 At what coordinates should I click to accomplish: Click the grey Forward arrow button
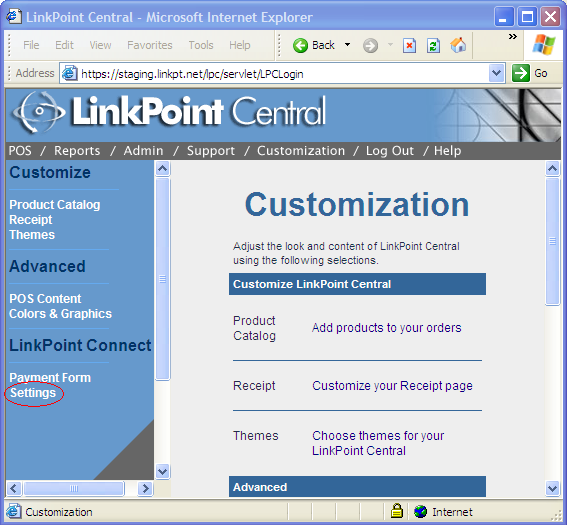(370, 46)
